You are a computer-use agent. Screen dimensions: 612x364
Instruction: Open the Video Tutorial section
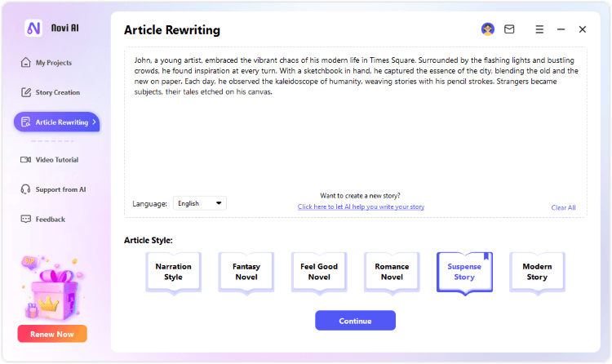(49, 160)
